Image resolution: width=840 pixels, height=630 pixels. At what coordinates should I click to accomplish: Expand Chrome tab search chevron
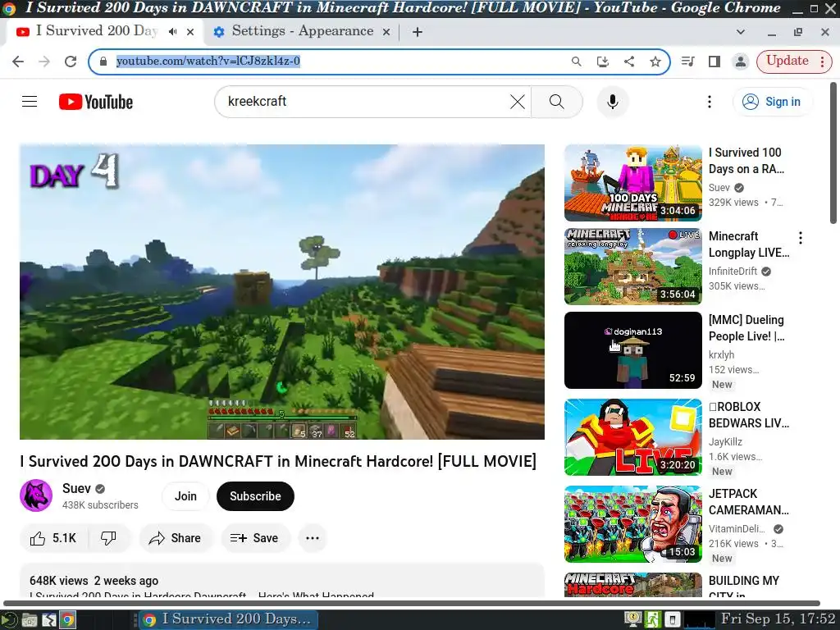point(741,32)
